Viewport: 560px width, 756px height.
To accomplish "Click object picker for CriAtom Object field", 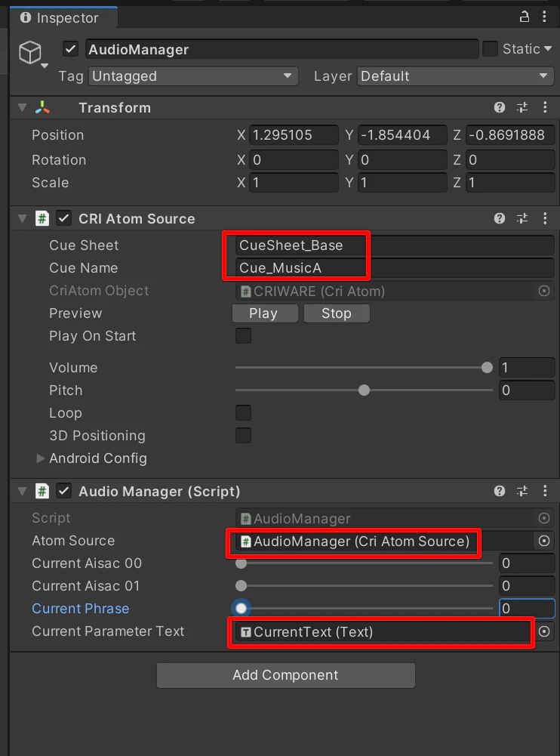I will (x=544, y=291).
